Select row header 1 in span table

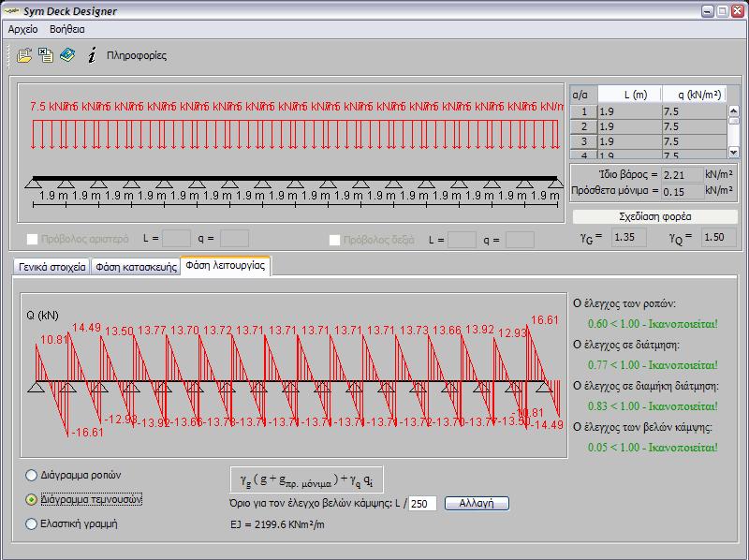pyautogui.click(x=583, y=111)
